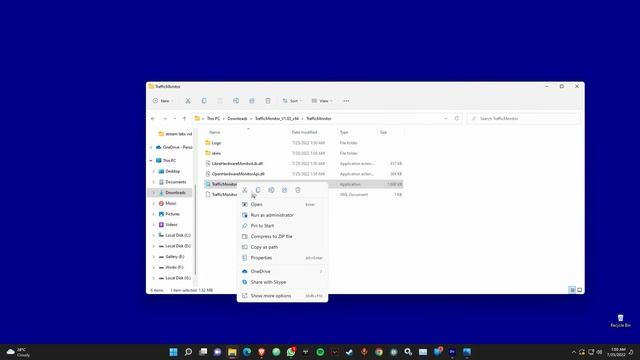
Task: Delete via the context menu trash icon
Action: (298, 190)
